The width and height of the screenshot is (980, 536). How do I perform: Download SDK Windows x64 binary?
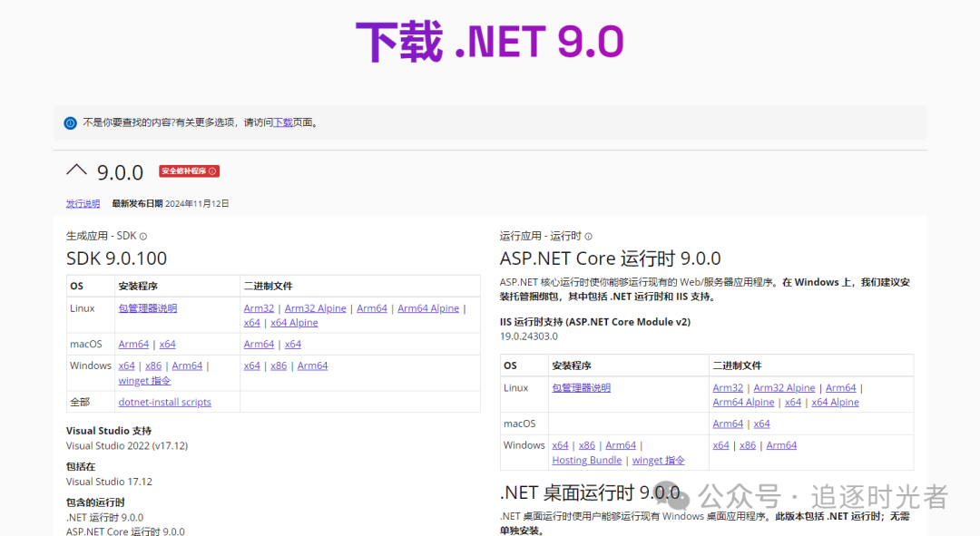click(x=252, y=365)
